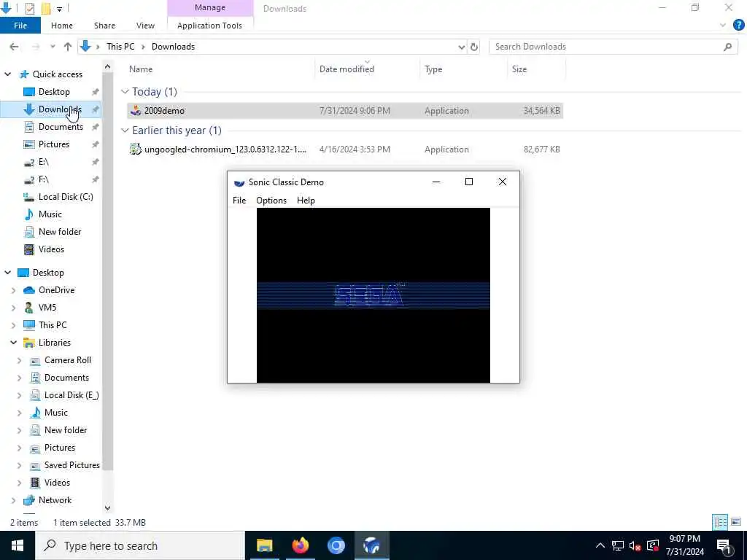Unpin Documents from Quick access

point(96,127)
